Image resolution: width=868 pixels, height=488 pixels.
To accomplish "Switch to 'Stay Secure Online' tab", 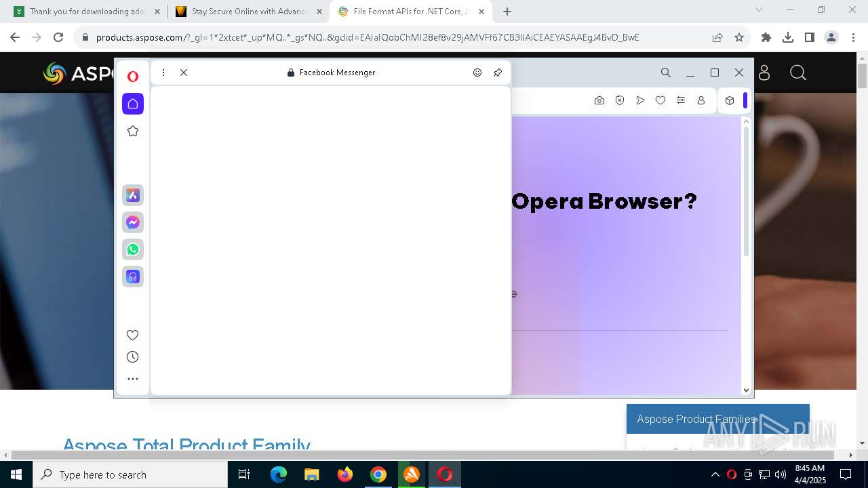I will (x=248, y=12).
